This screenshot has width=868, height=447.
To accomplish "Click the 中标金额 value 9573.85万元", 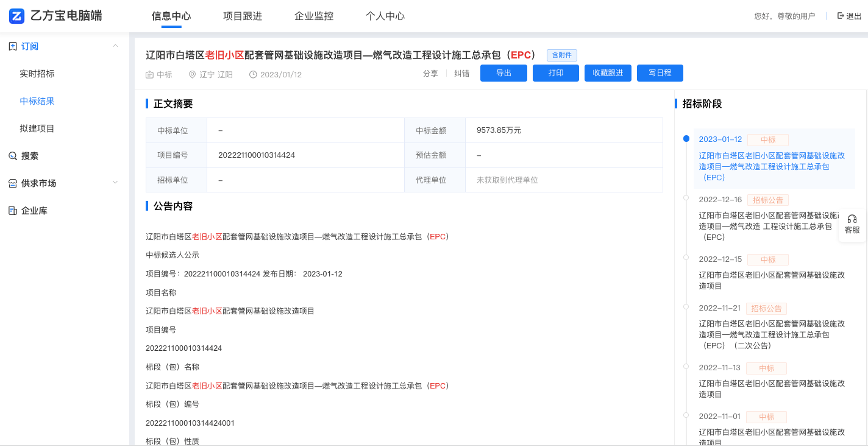I will tap(499, 130).
